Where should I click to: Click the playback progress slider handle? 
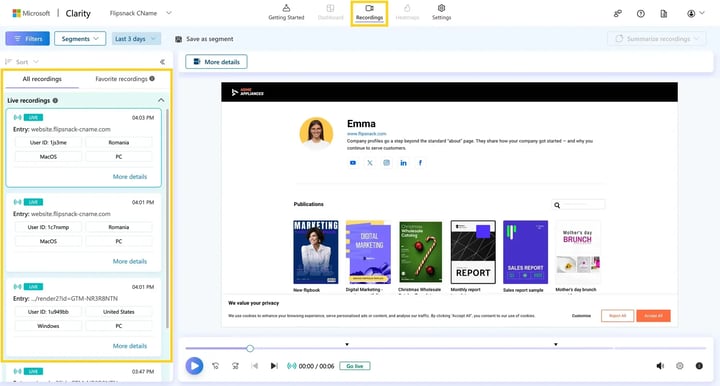tap(250, 348)
